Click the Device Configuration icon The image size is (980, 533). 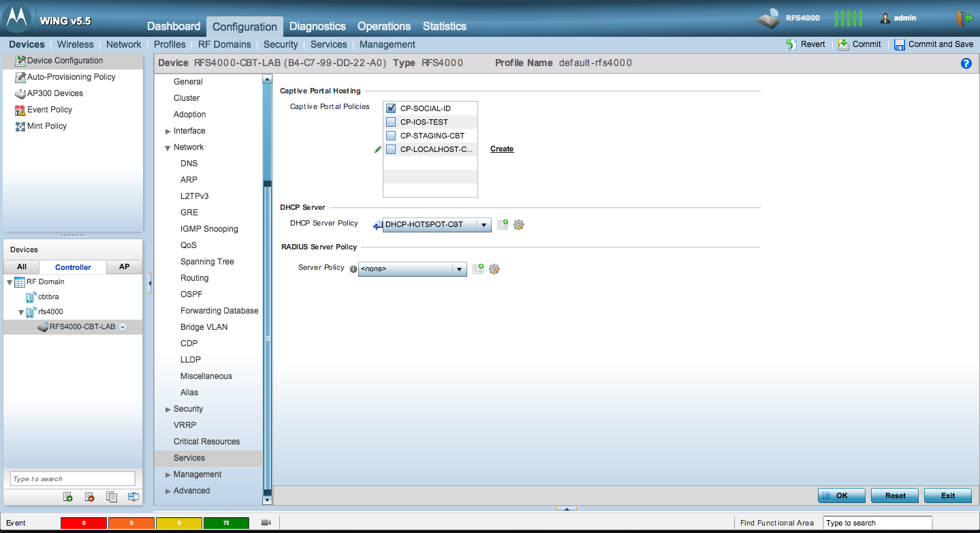(20, 61)
